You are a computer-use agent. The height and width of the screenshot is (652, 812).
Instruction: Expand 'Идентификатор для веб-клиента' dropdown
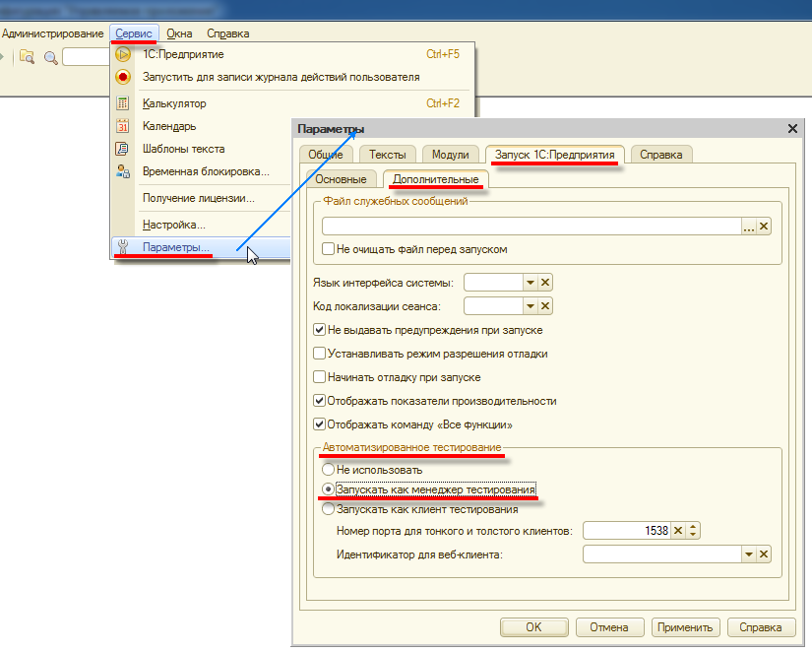click(747, 554)
